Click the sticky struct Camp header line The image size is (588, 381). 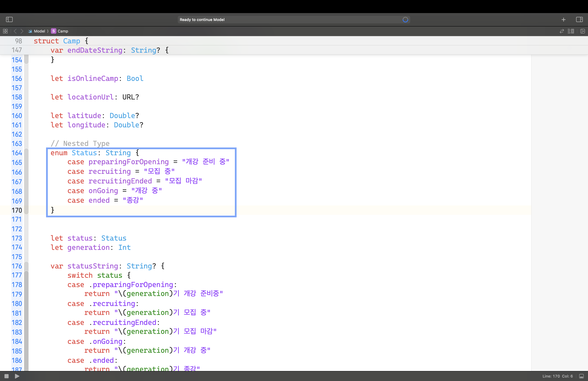pyautogui.click(x=61, y=41)
